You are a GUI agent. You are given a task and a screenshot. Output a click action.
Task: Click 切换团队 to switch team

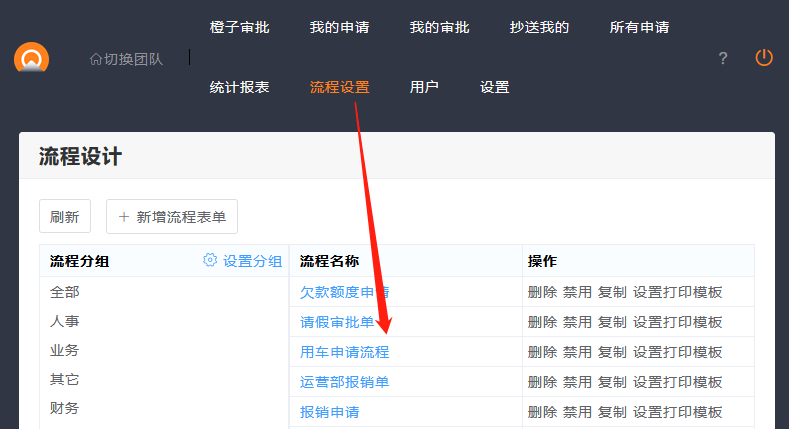(126, 59)
